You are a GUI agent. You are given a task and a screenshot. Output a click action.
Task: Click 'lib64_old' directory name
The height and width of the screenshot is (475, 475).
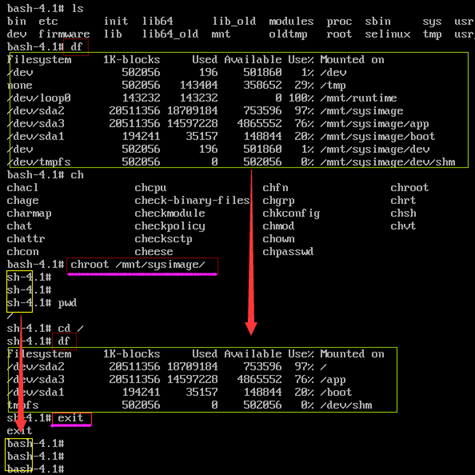point(170,34)
